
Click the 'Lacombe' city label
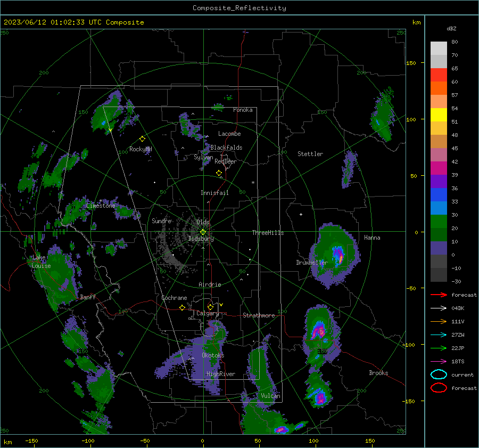click(229, 134)
